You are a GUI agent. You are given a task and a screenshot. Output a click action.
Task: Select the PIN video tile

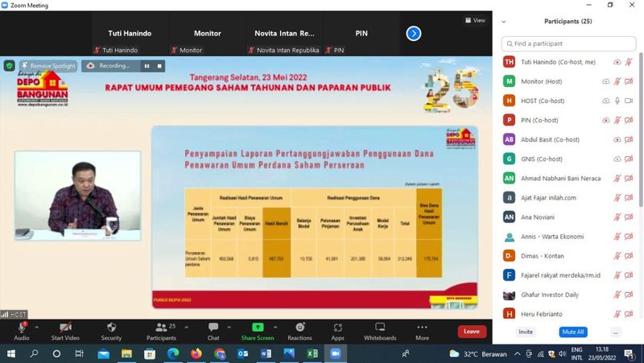coord(361,33)
